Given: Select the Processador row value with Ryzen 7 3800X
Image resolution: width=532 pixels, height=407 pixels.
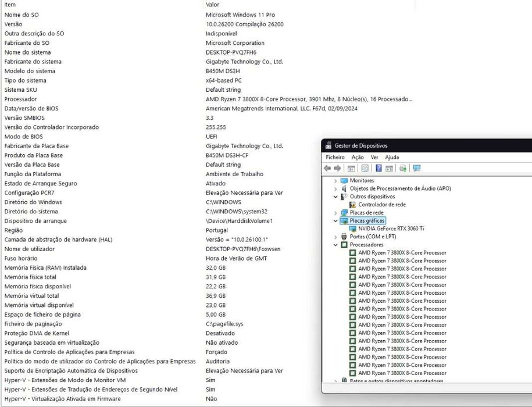Looking at the screenshot, I should (309, 99).
